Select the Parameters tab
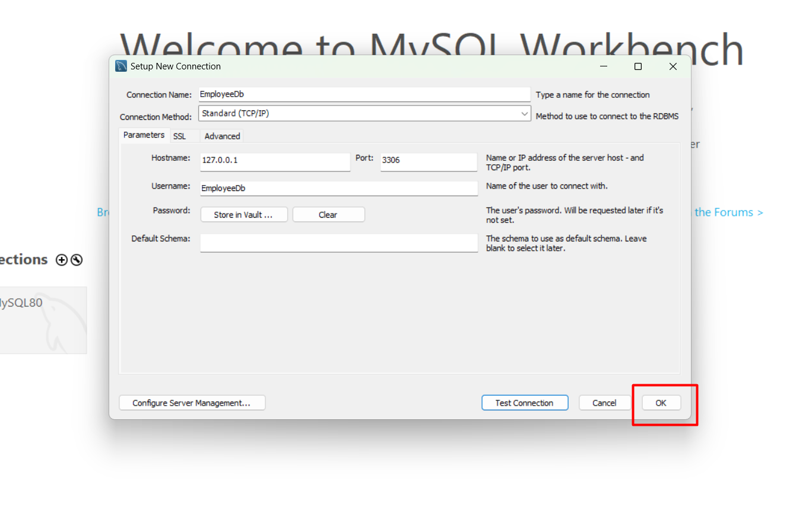 coord(144,135)
